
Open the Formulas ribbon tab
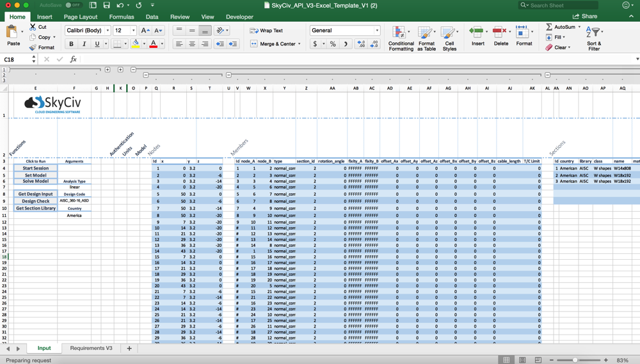[x=121, y=17]
